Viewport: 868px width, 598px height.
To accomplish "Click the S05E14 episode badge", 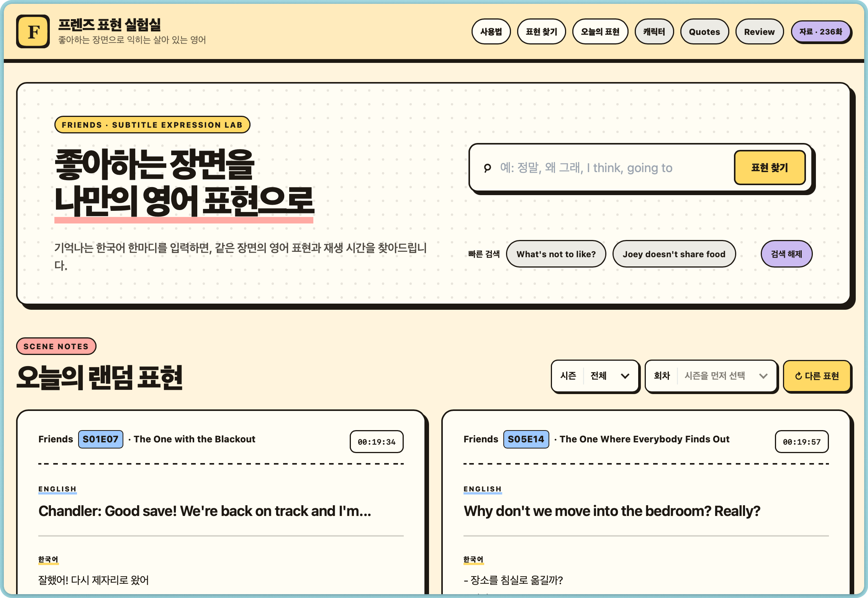I will point(526,439).
